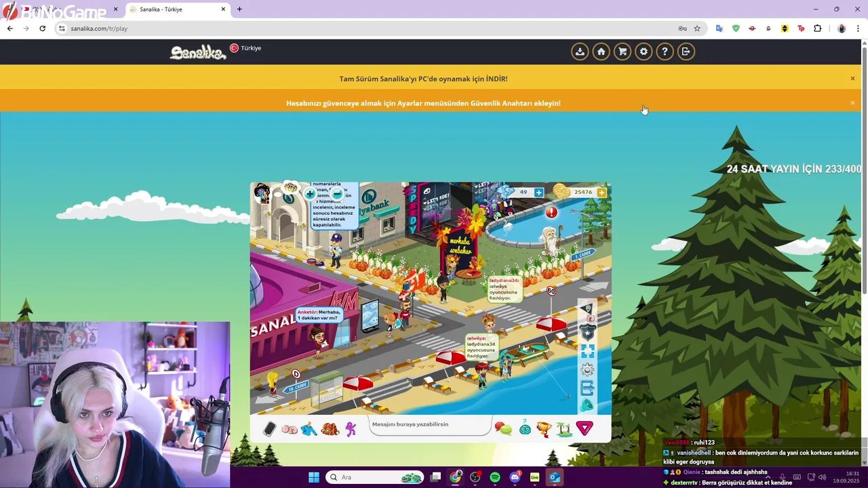868x488 pixels.
Task: Add coins with the yellow plus button
Action: point(601,192)
